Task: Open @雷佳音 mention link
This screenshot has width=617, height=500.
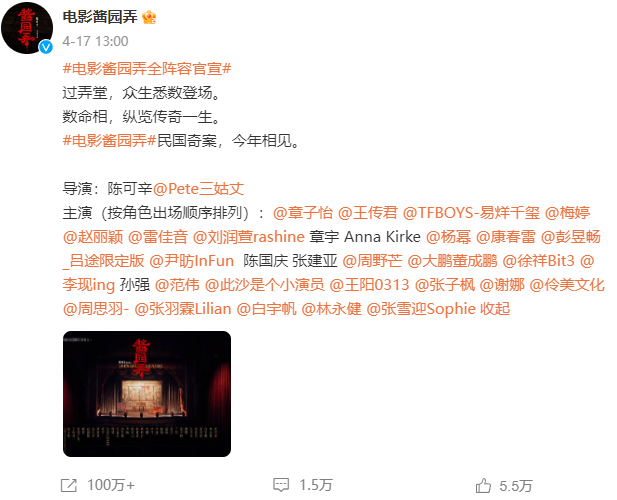Action: 158,237
